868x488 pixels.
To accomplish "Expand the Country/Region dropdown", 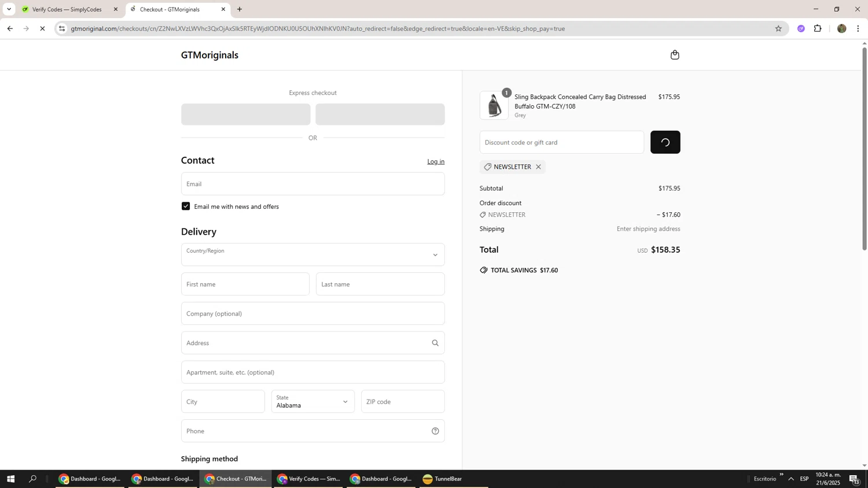I will (x=313, y=254).
